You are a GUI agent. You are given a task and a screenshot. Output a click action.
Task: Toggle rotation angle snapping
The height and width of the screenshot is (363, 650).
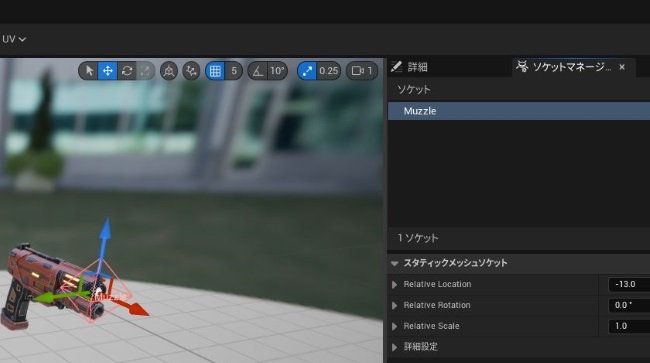coord(258,71)
